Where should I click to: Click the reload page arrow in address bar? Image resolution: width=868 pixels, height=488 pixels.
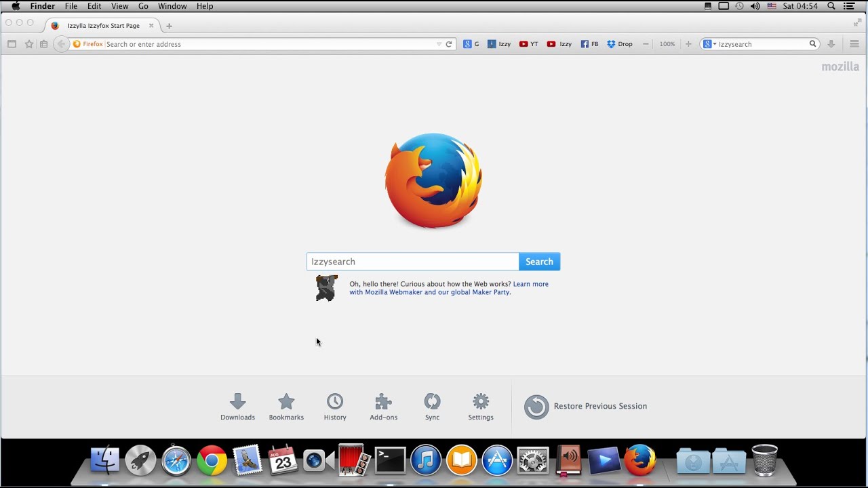pyautogui.click(x=449, y=44)
